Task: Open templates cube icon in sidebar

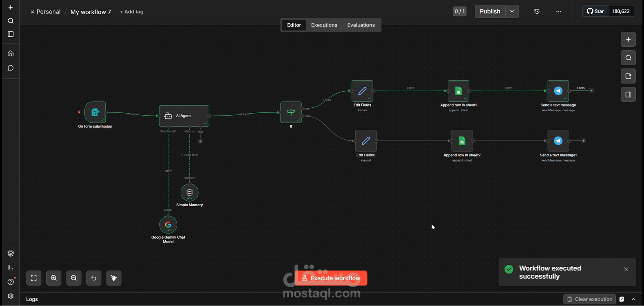Action: point(11,253)
